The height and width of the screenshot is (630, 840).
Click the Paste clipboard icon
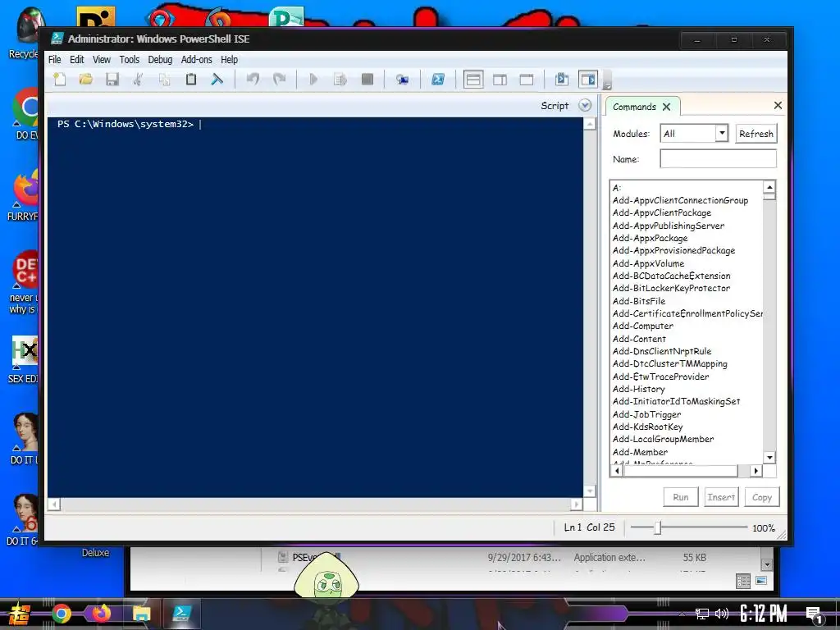(x=190, y=80)
